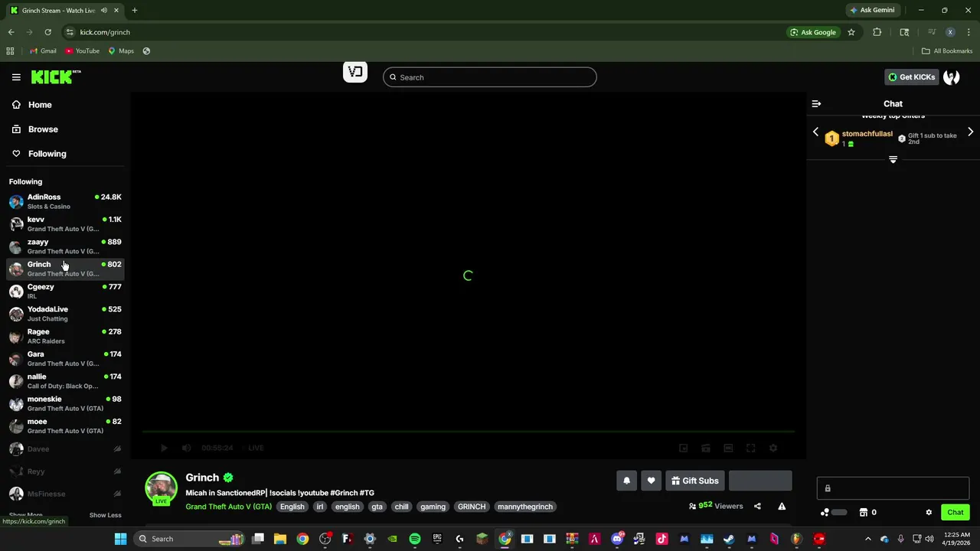Reload the kick.com page

coord(47,32)
